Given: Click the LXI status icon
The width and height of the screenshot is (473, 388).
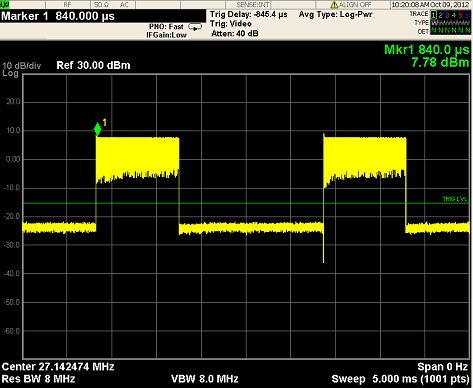Looking at the screenshot, I should (x=5, y=4).
